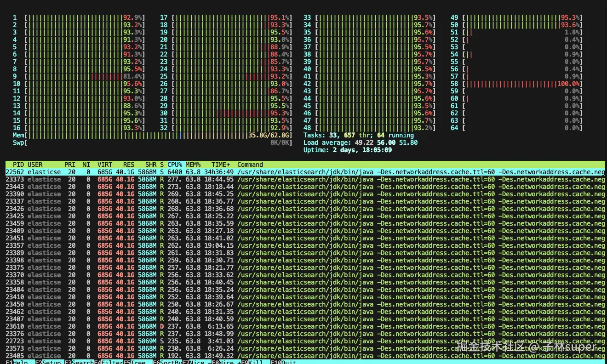Sort by the SHR column header
Image resolution: width=607 pixels, height=364 pixels.
point(151,165)
